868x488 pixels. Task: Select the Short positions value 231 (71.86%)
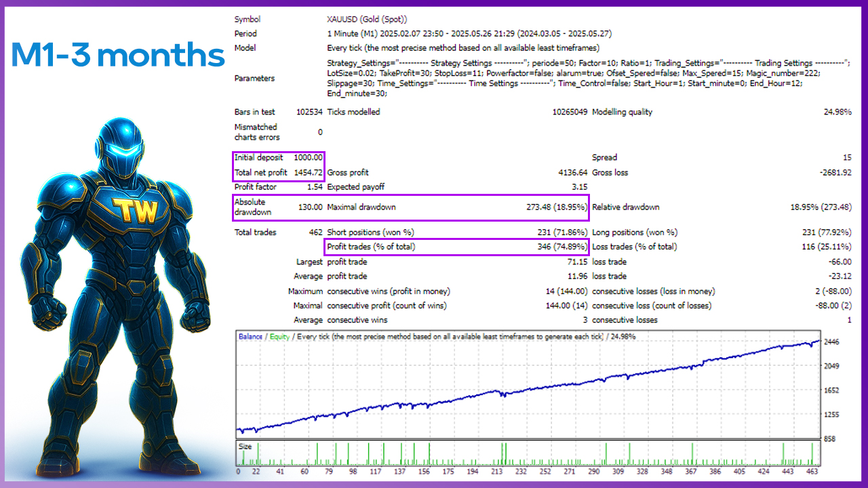coord(561,232)
